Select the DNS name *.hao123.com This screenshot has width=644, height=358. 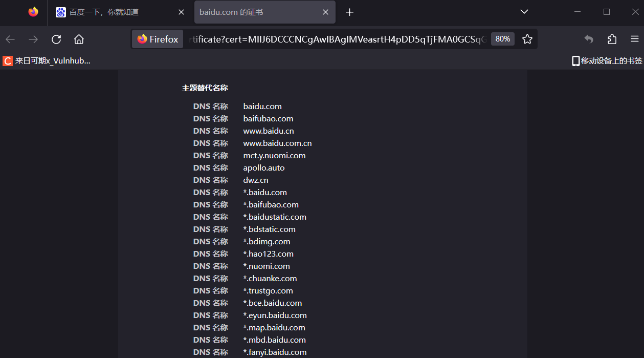pos(269,254)
